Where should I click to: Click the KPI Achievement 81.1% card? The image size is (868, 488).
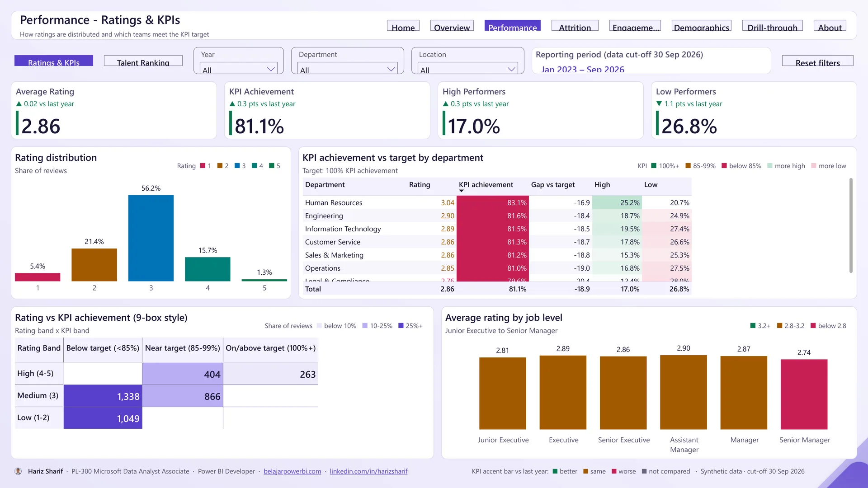(x=327, y=110)
